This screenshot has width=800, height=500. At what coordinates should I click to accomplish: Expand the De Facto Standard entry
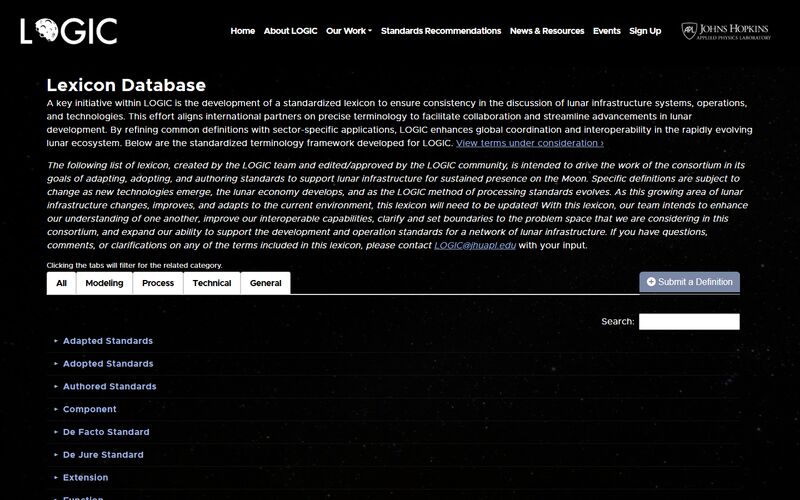pos(106,432)
